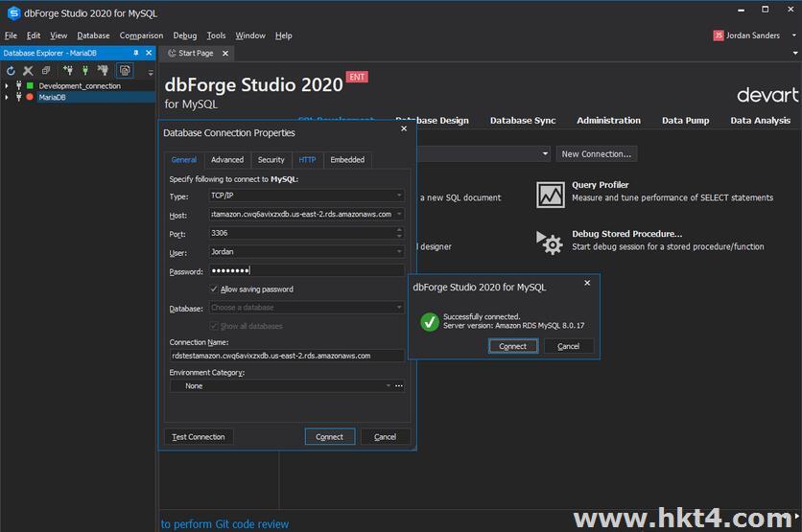Toggle the Show all databases checkbox
This screenshot has width=802, height=532.
214,326
